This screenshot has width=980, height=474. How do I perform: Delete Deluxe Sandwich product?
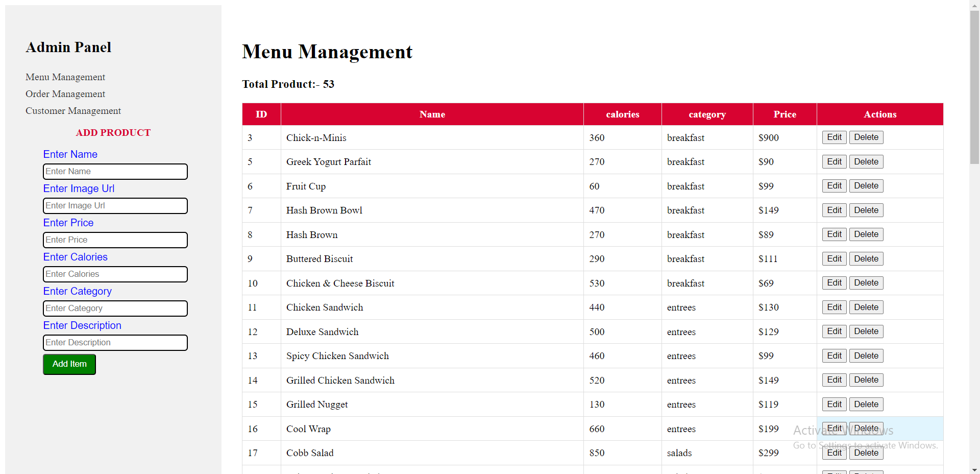tap(866, 331)
